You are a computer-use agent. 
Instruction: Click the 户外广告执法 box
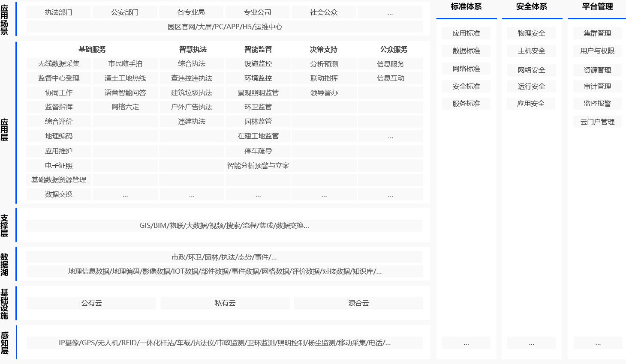[192, 107]
